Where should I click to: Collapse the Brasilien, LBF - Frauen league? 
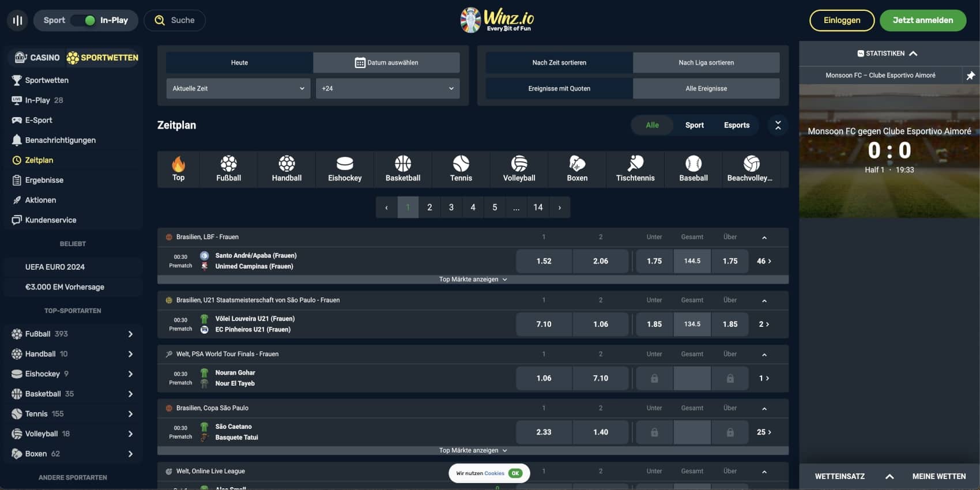coord(764,238)
